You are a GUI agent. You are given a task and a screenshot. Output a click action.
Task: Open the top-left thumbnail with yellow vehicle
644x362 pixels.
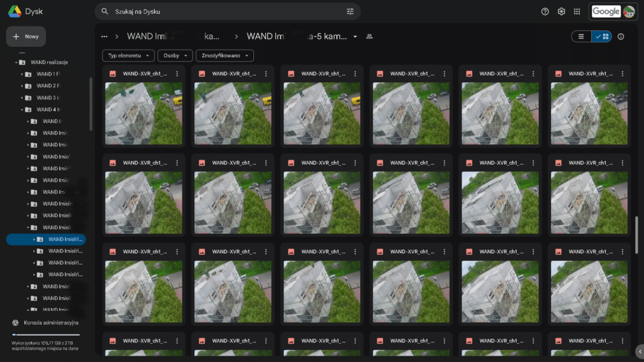pyautogui.click(x=144, y=113)
